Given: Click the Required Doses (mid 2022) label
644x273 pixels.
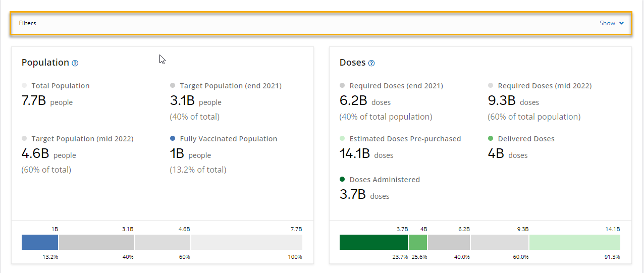Looking at the screenshot, I should [545, 86].
